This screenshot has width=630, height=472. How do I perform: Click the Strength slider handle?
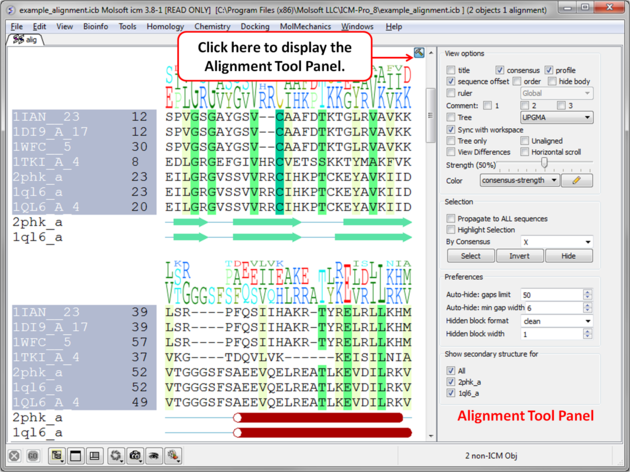pos(544,164)
